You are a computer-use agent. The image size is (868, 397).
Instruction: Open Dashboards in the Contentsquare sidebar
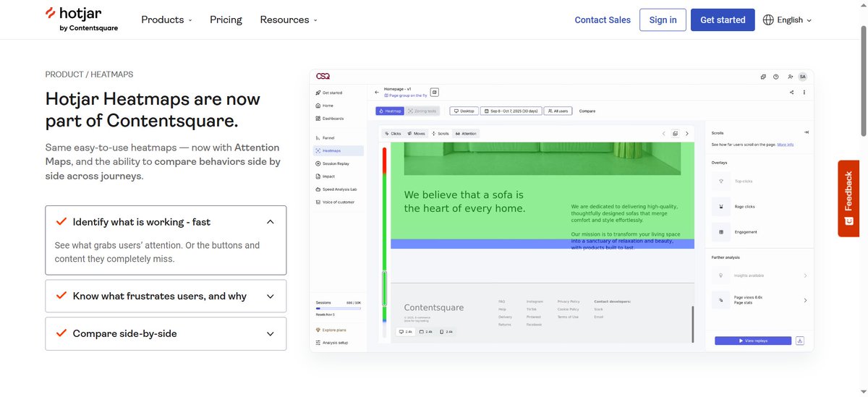pos(330,119)
